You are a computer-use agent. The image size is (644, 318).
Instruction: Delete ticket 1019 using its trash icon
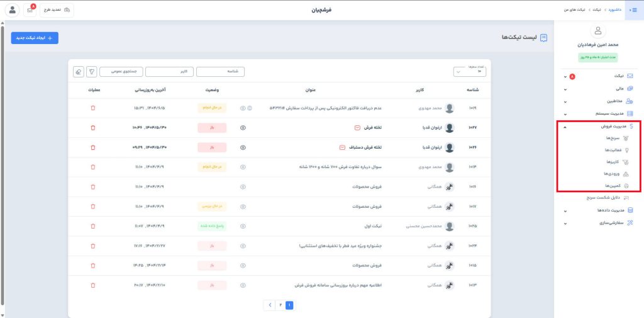93,108
